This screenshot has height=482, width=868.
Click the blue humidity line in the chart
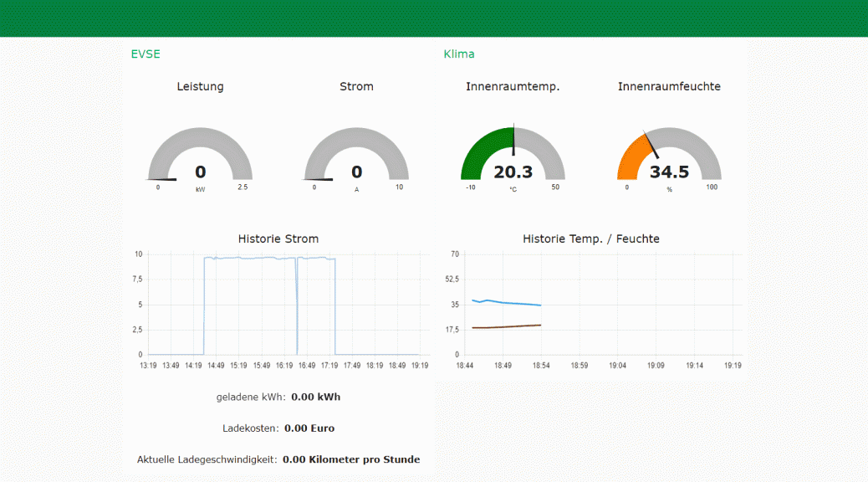510,303
